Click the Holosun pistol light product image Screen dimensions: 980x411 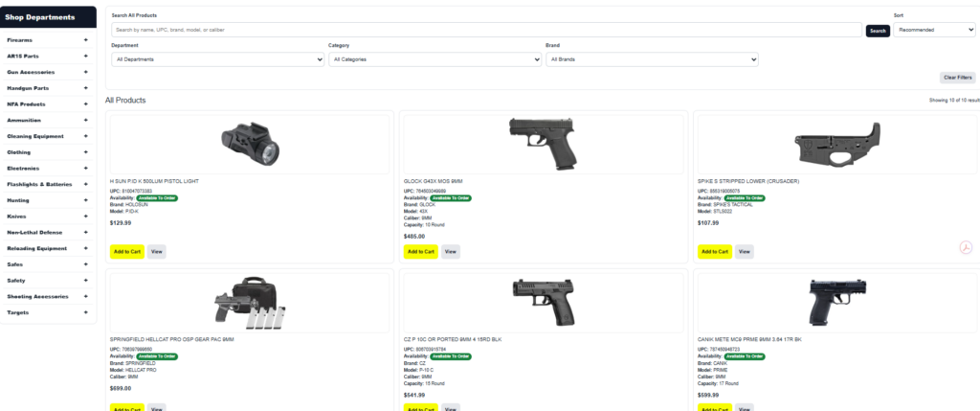(250, 144)
